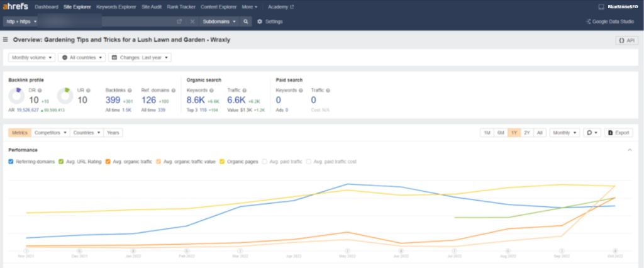This screenshot has height=268, width=644.
Task: Collapse the Performance section chevron
Action: [630, 150]
